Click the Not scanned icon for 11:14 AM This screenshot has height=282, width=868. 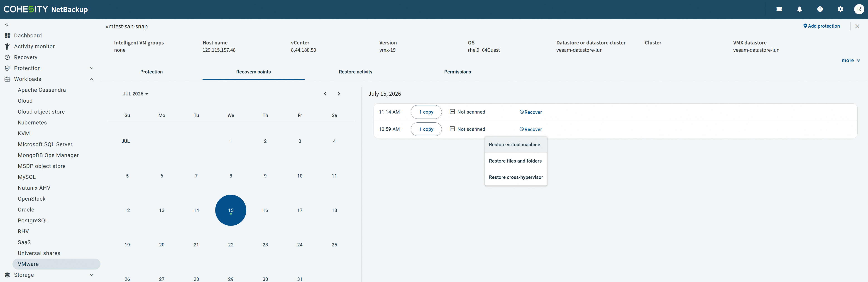(452, 112)
